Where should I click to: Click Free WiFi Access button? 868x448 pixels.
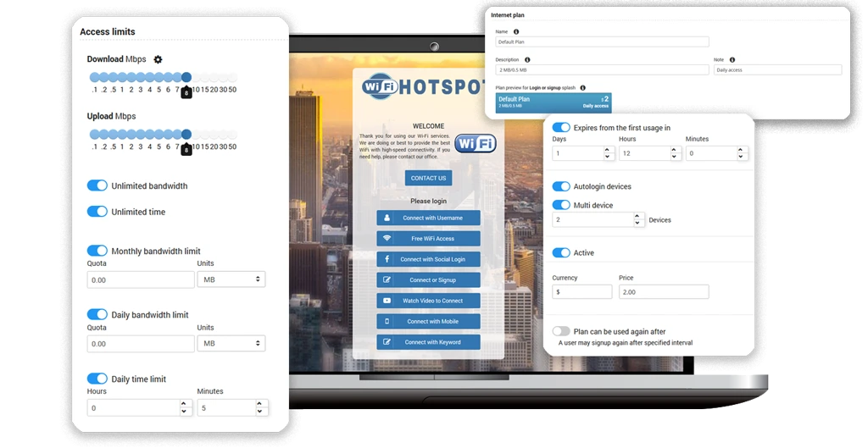tap(428, 238)
